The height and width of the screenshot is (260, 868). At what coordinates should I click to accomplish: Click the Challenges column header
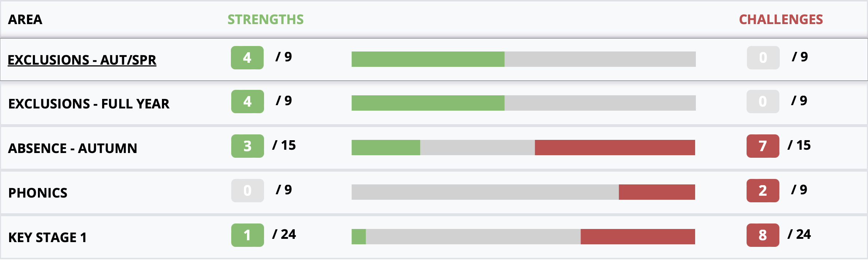coord(781,19)
